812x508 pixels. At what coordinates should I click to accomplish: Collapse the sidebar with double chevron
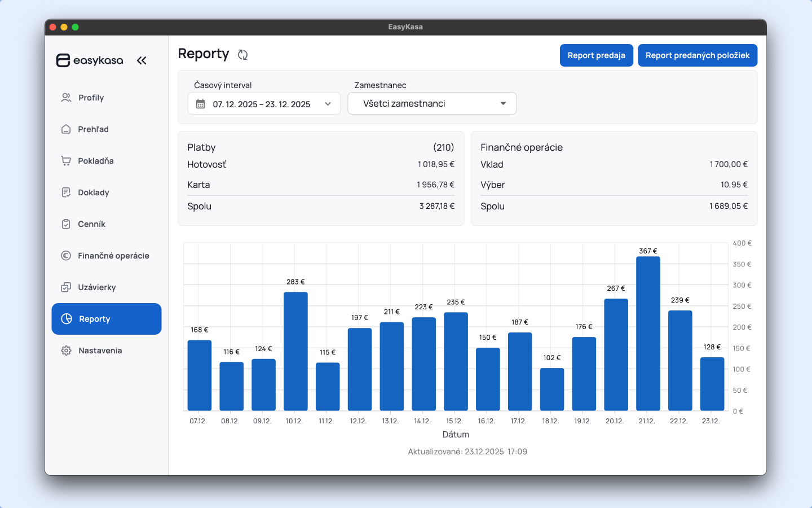pyautogui.click(x=142, y=60)
